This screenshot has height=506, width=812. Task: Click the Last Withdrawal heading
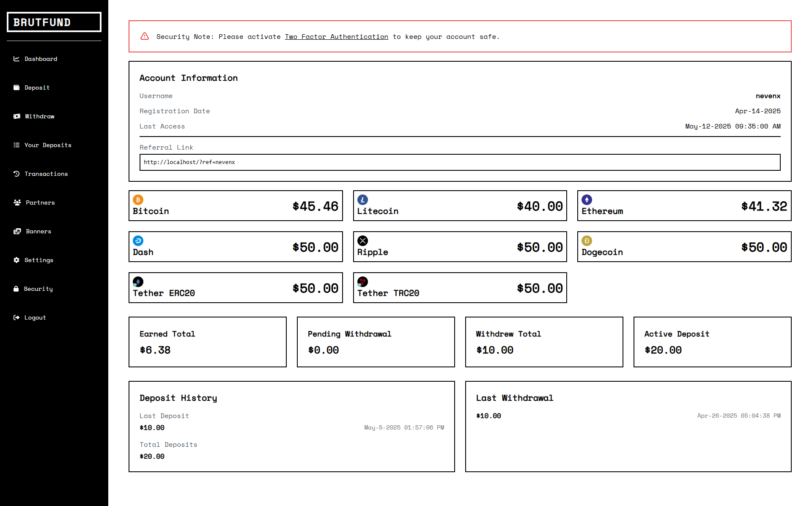tap(515, 398)
